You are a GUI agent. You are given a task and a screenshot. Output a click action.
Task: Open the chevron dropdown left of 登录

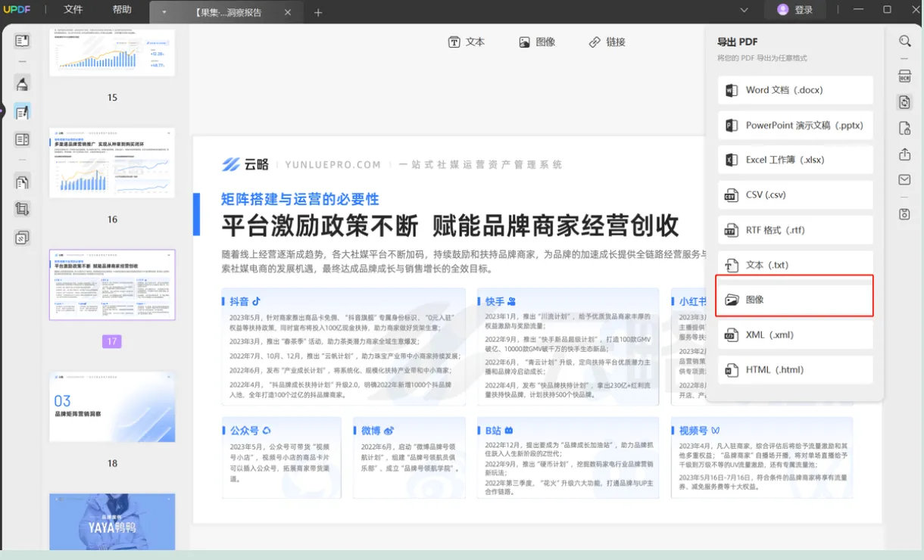tap(745, 10)
